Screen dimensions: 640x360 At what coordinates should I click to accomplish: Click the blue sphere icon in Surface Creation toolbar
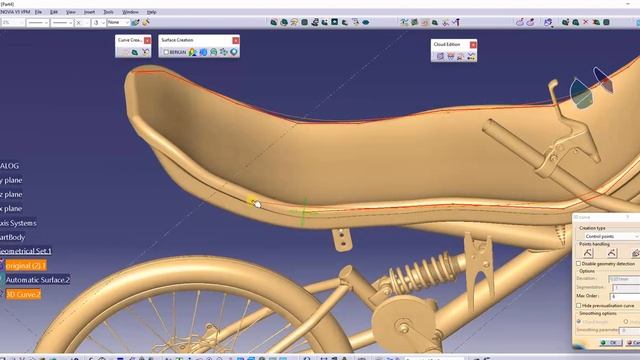coord(203,52)
